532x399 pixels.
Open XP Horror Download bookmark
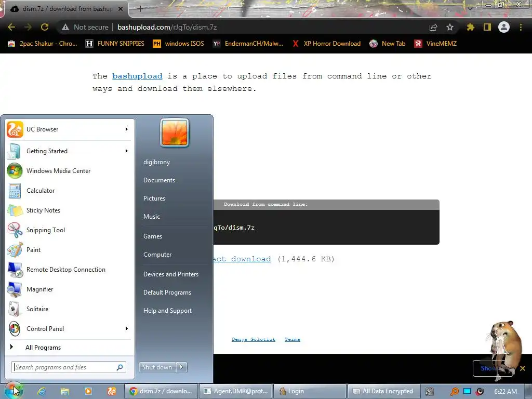[x=326, y=44]
